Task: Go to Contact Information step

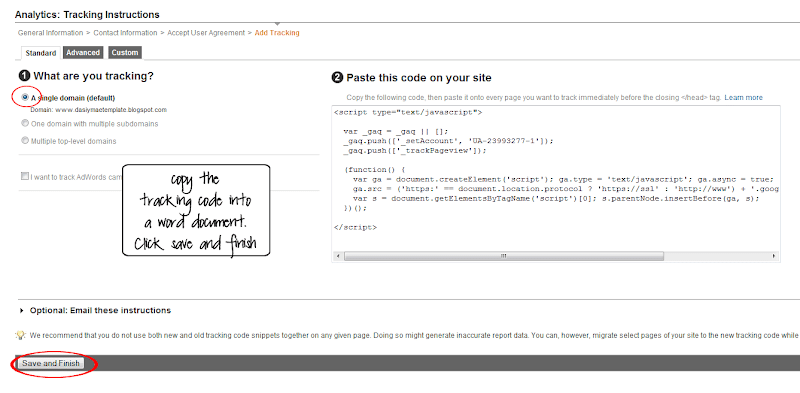Action: (126, 33)
